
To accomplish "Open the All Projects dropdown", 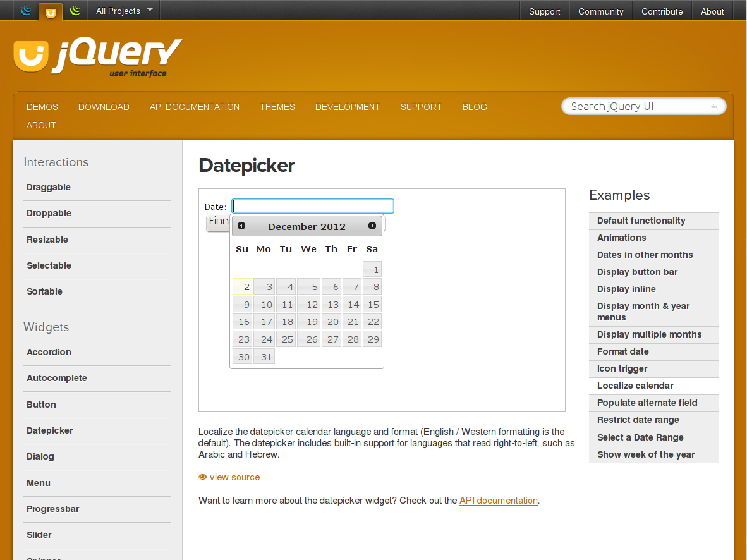I will point(124,11).
